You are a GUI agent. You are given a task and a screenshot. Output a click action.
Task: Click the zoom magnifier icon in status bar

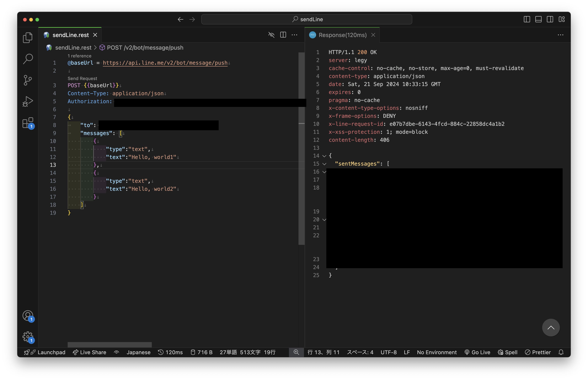pos(296,352)
